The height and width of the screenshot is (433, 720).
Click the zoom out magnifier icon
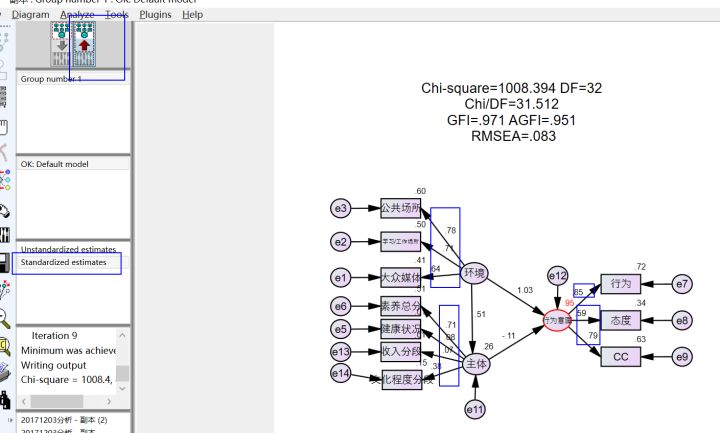coord(5,318)
